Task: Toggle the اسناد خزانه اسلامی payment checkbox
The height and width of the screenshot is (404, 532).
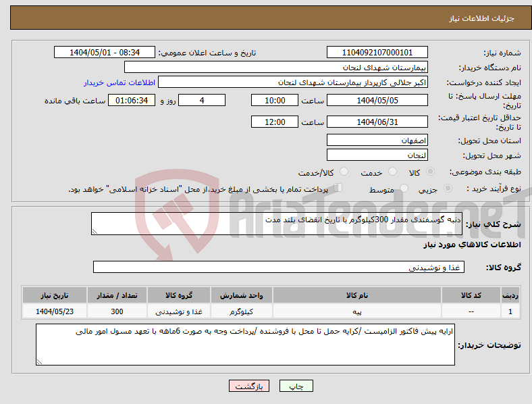Action: click(x=338, y=188)
